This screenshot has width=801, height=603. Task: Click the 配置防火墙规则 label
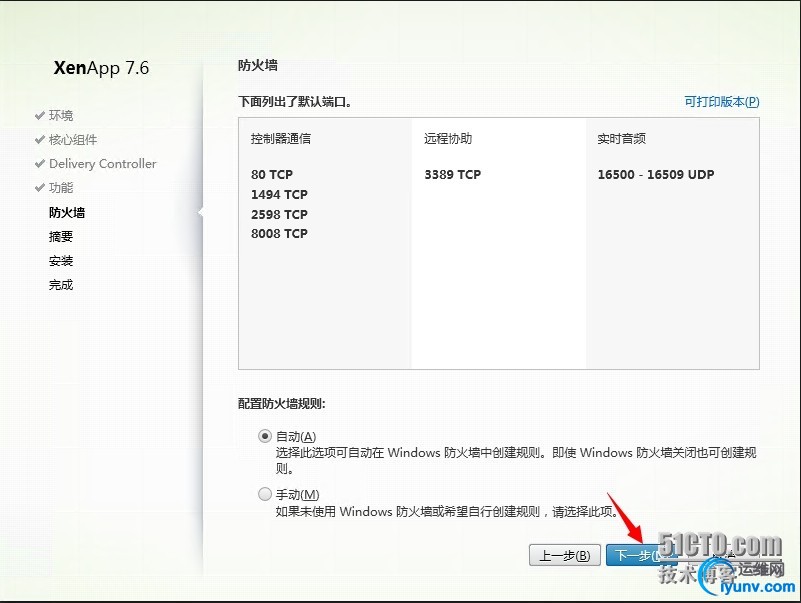tap(282, 404)
